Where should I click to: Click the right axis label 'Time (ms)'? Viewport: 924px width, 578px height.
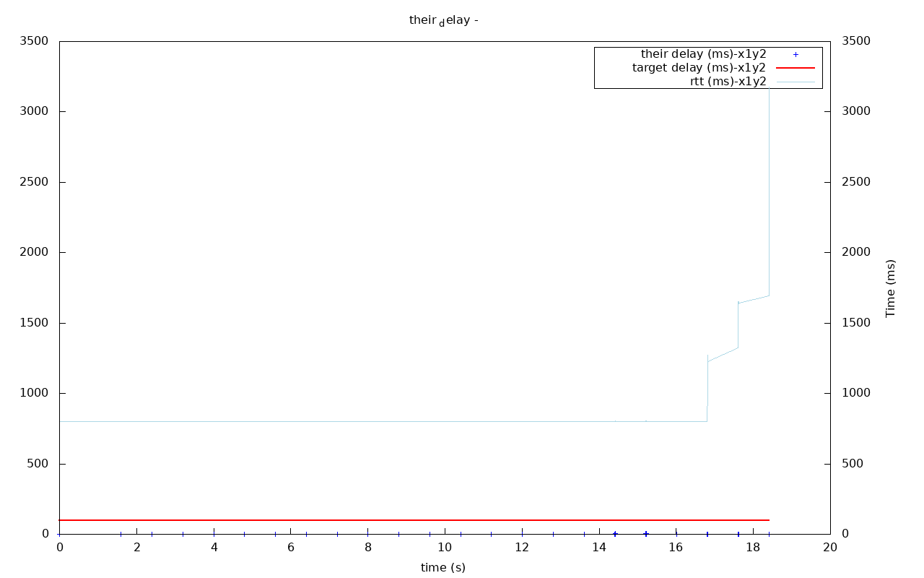click(x=891, y=288)
